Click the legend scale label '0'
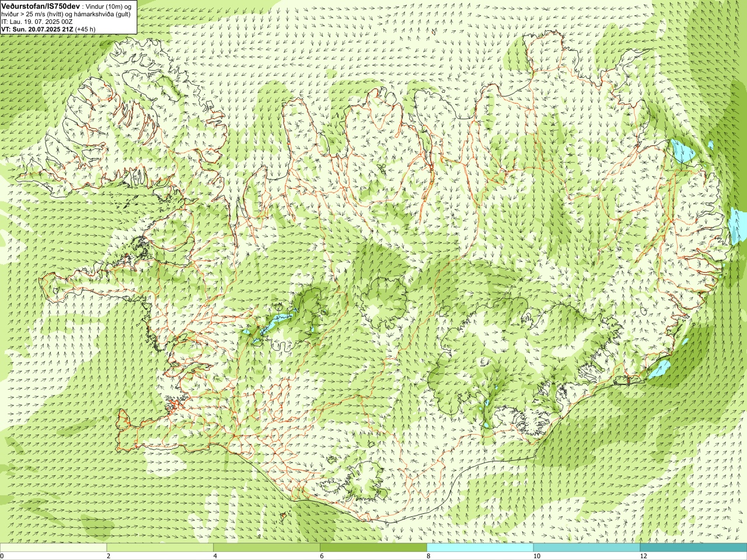This screenshot has width=747, height=560. [2, 556]
